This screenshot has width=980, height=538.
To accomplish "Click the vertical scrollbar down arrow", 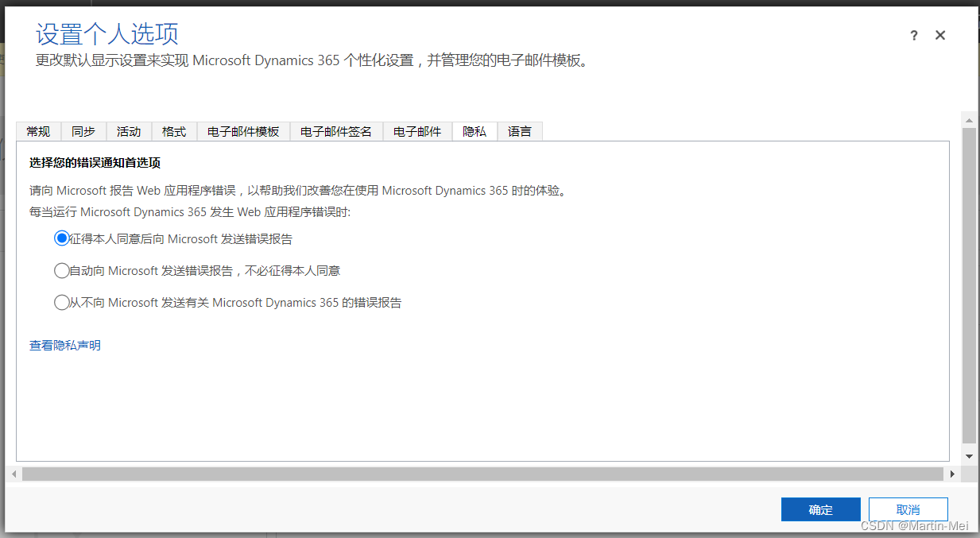I will 969,457.
